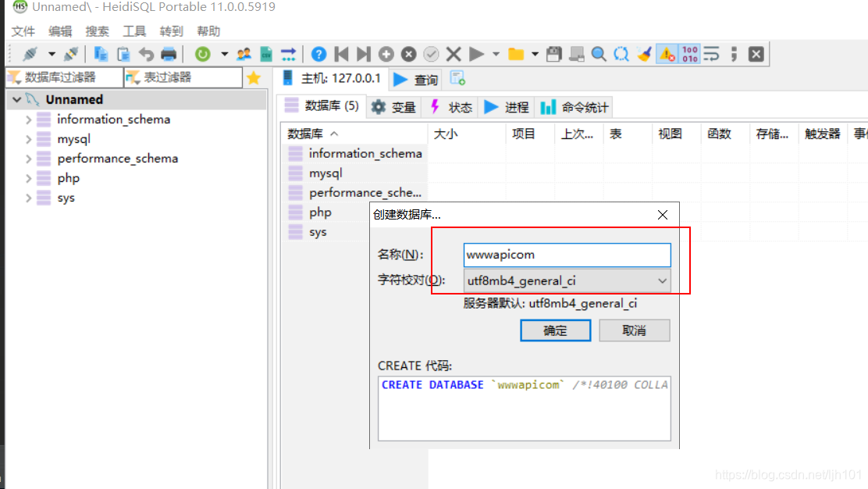The height and width of the screenshot is (489, 868).
Task: Switch to the 状态 tab
Action: pos(452,107)
